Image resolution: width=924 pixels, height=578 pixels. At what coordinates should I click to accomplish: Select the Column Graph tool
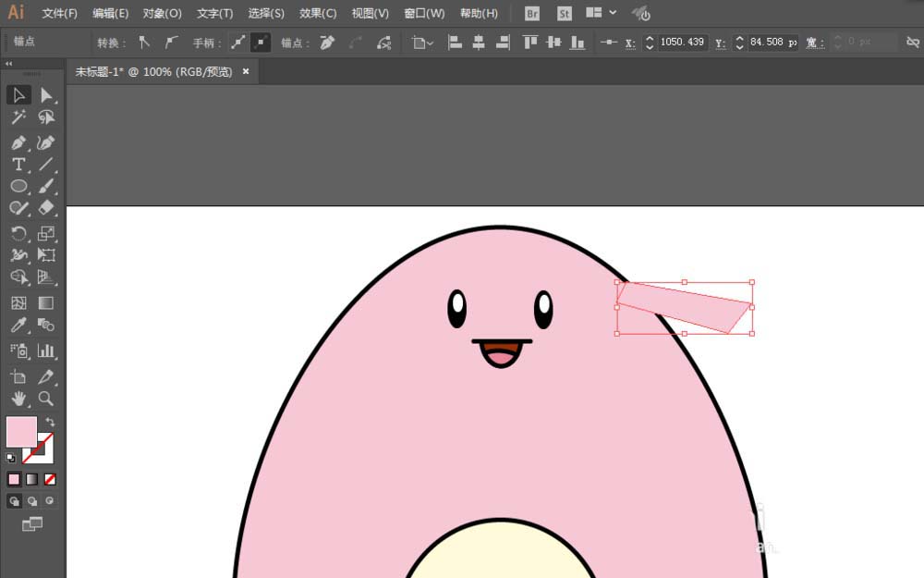point(46,350)
